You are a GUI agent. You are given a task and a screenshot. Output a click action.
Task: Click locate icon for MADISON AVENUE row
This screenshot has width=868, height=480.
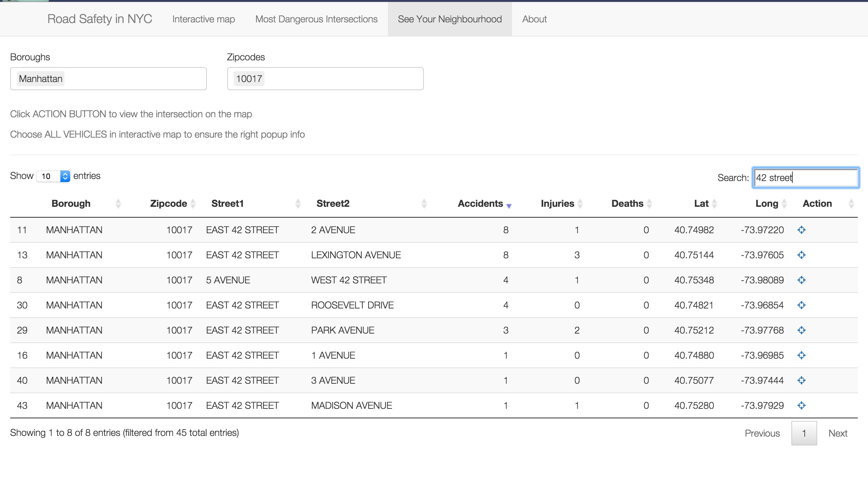click(x=801, y=405)
